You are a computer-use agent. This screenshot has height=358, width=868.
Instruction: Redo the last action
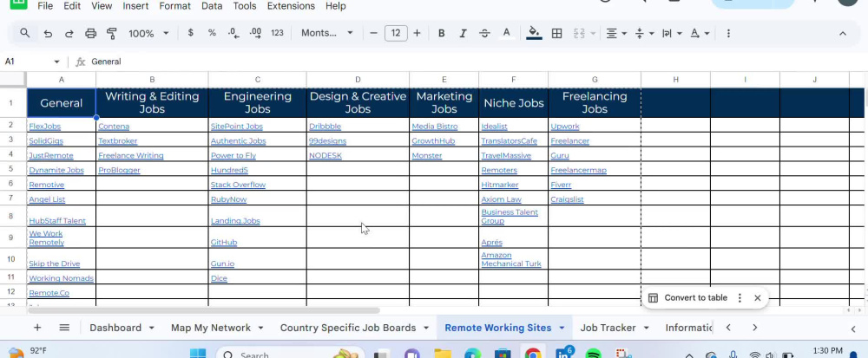[69, 33]
